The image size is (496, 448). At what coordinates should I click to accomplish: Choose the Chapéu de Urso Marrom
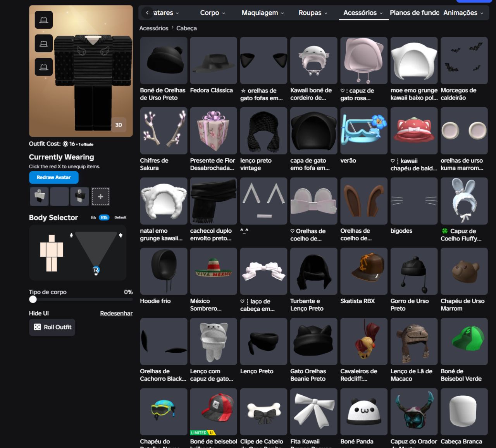tap(464, 271)
